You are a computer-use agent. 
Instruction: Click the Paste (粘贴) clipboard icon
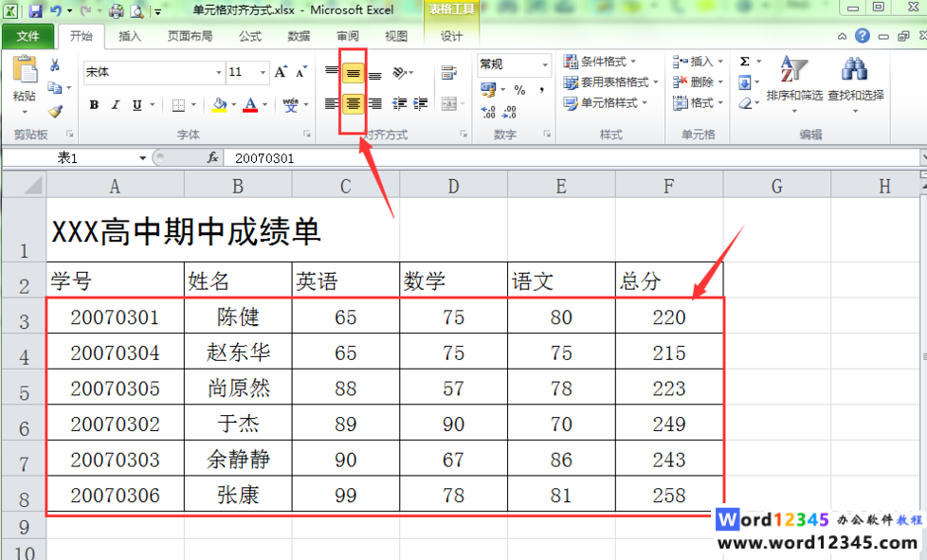(25, 70)
